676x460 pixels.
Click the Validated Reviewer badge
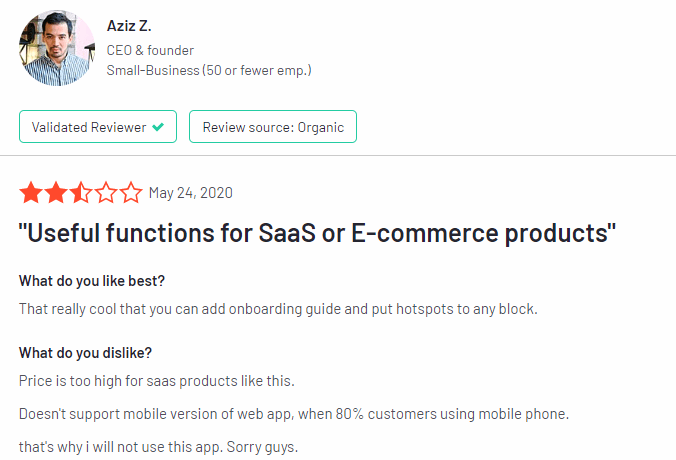coord(98,127)
